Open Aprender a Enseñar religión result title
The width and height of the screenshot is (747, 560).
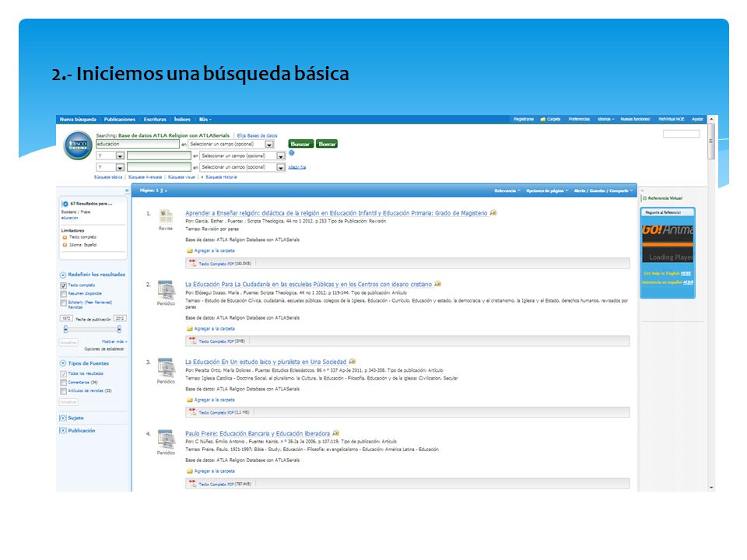click(x=336, y=213)
